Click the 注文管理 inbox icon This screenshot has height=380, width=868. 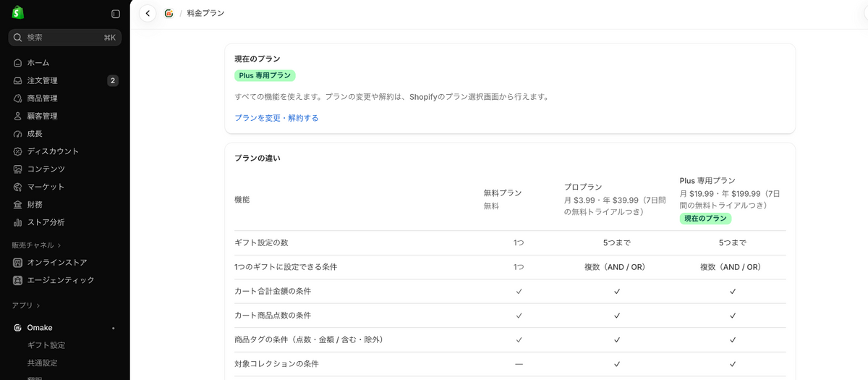point(18,80)
